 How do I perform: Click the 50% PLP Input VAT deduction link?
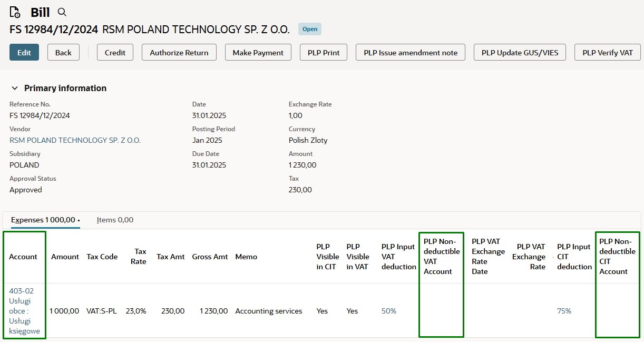(x=389, y=311)
